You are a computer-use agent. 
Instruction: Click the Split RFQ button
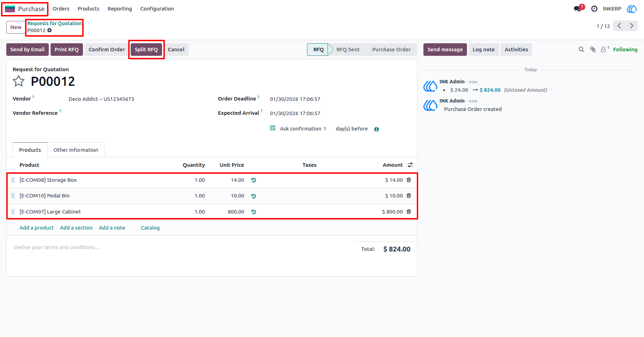(146, 50)
